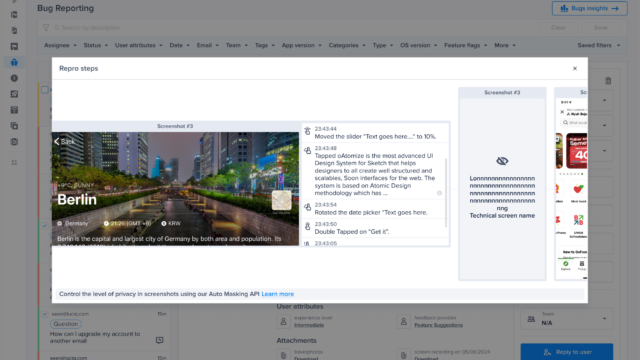
Task: Open the Categories filter dropdown
Action: click(347, 45)
